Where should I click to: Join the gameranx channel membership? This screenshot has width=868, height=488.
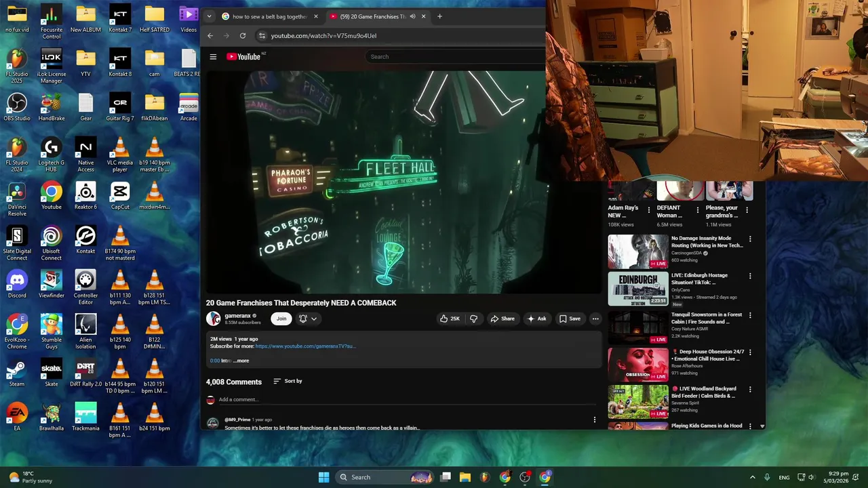coord(281,319)
